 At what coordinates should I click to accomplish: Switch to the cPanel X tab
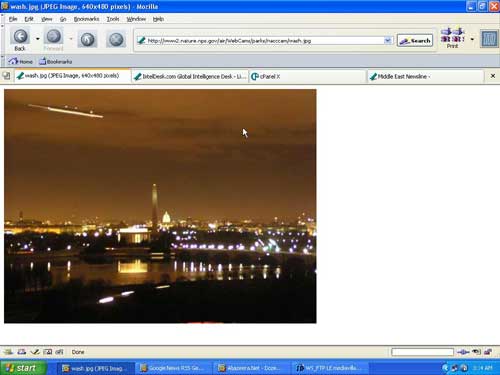coord(307,77)
